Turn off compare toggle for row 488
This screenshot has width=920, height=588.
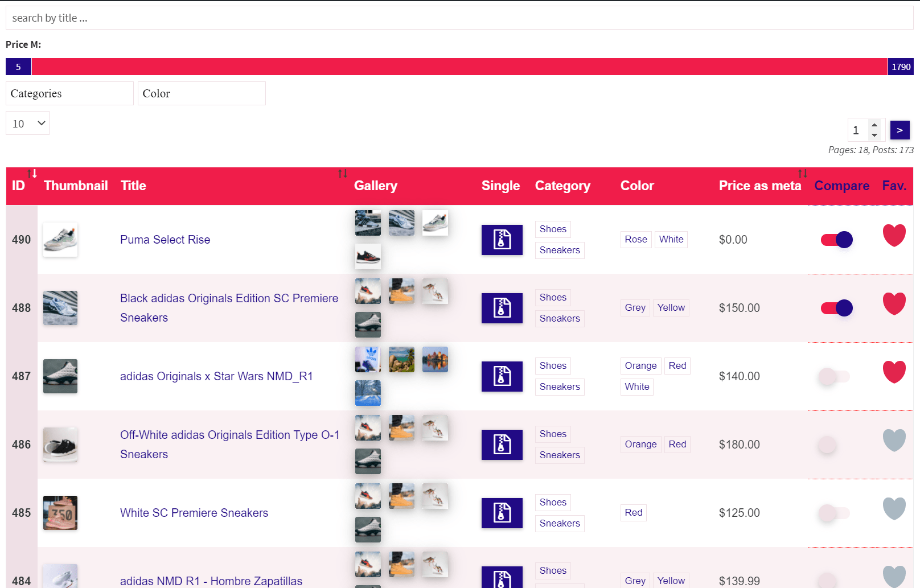pyautogui.click(x=836, y=308)
